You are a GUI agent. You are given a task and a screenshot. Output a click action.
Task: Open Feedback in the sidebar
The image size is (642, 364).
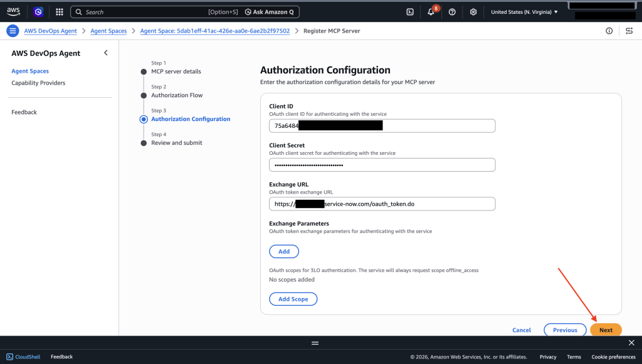(24, 112)
